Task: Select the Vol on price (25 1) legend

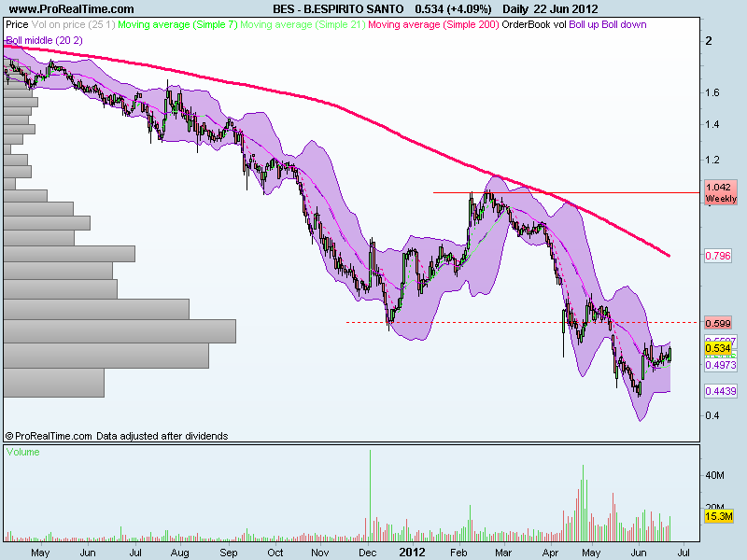Action: (x=74, y=25)
